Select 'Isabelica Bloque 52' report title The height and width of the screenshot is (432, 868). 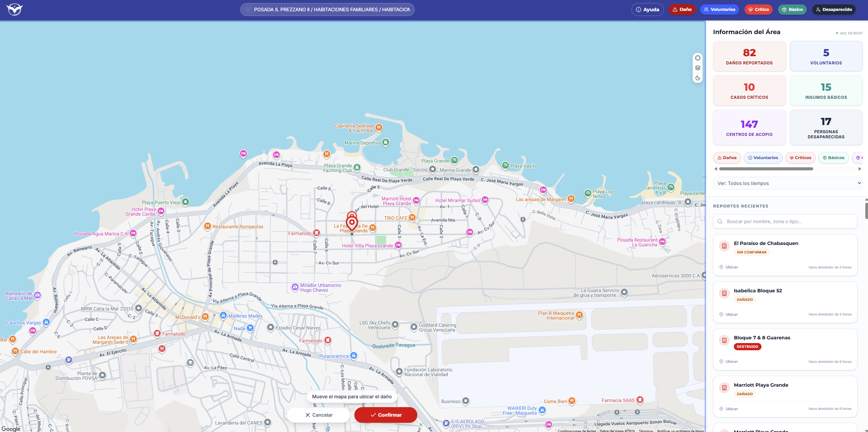[758, 291]
